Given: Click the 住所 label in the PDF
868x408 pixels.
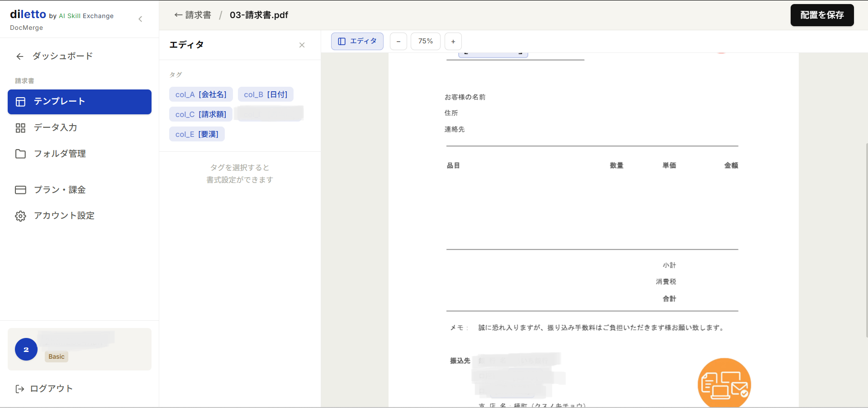Looking at the screenshot, I should tap(451, 113).
